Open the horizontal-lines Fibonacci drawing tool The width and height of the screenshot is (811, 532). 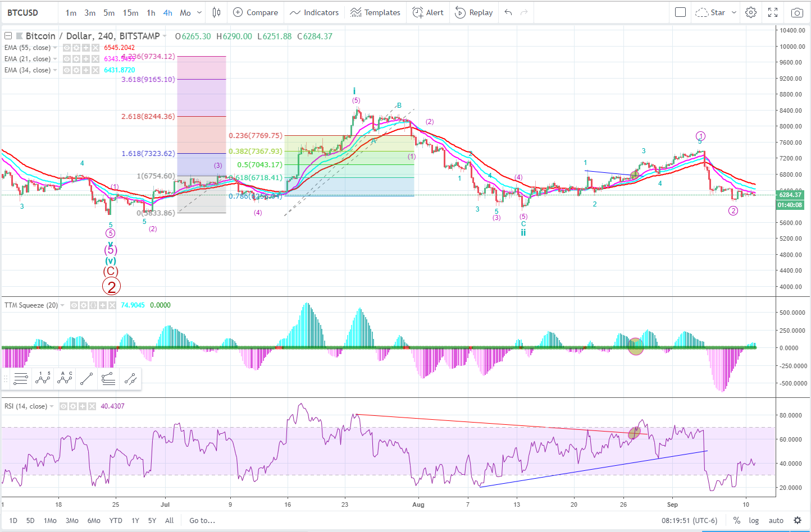[x=21, y=379]
